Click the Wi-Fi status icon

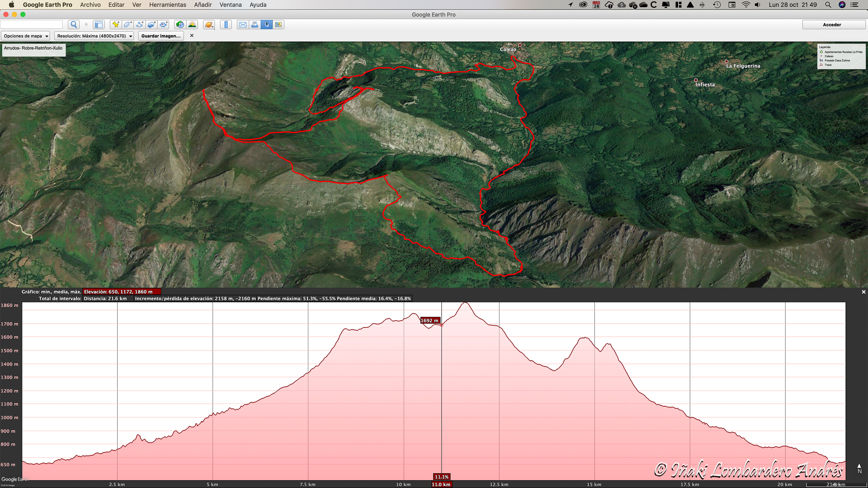(x=746, y=5)
